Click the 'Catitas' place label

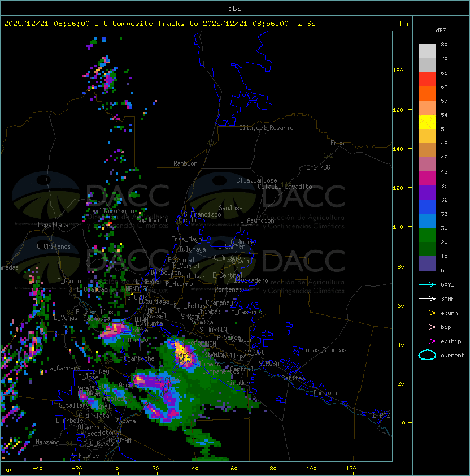(x=293, y=378)
